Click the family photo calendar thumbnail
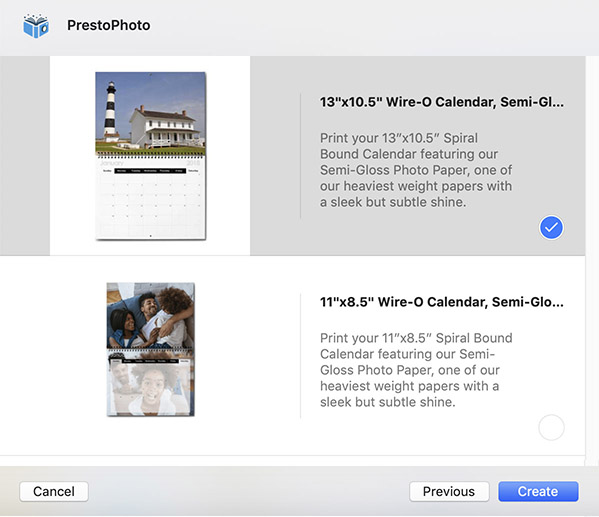The width and height of the screenshot is (599, 517). click(151, 349)
